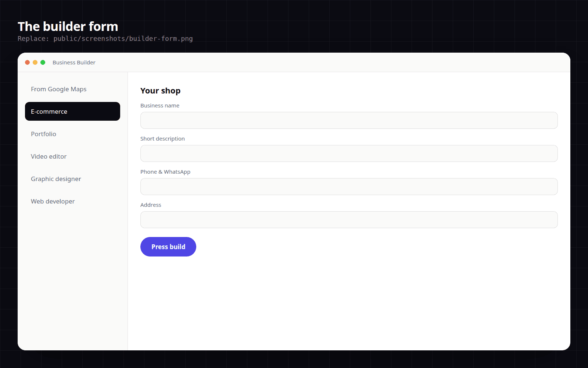This screenshot has width=588, height=368.
Task: Click the Business name label
Action: coord(160,106)
